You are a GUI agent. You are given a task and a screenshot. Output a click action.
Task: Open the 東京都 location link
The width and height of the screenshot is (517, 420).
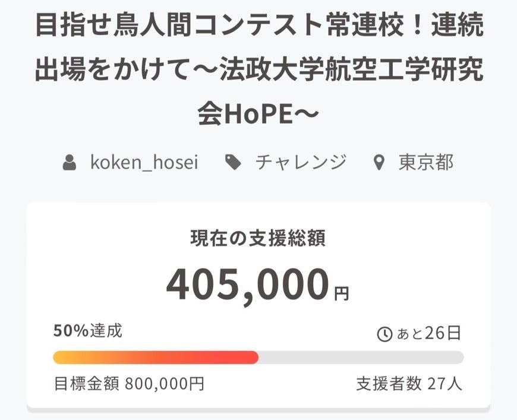426,162
